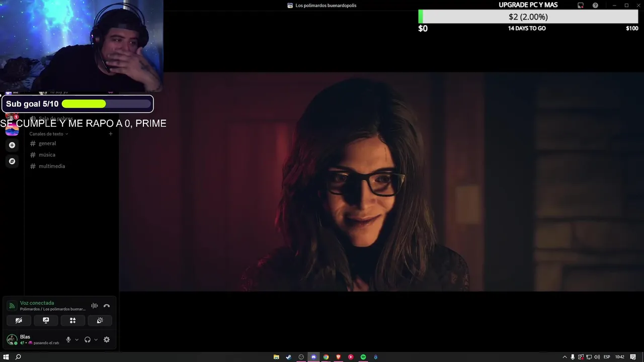The image size is (644, 362).
Task: Click the Voz conectada status text
Action: (x=37, y=303)
